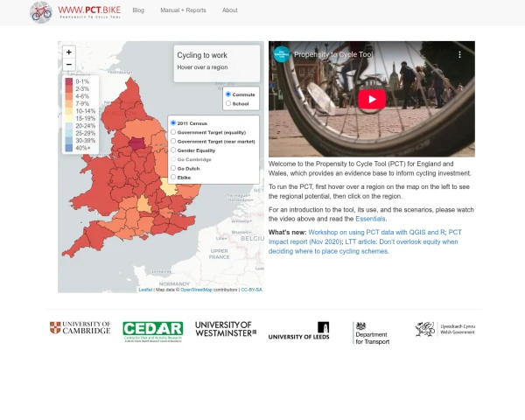Choose the Gender Equality scenario

[173, 150]
